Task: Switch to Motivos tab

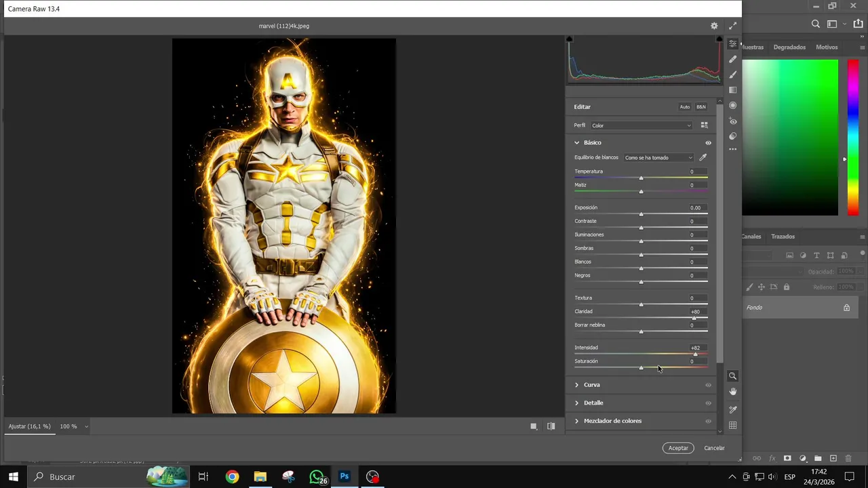Action: (x=827, y=47)
